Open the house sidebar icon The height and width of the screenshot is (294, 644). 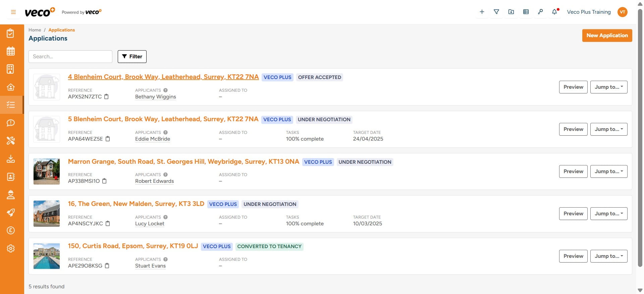(x=11, y=87)
